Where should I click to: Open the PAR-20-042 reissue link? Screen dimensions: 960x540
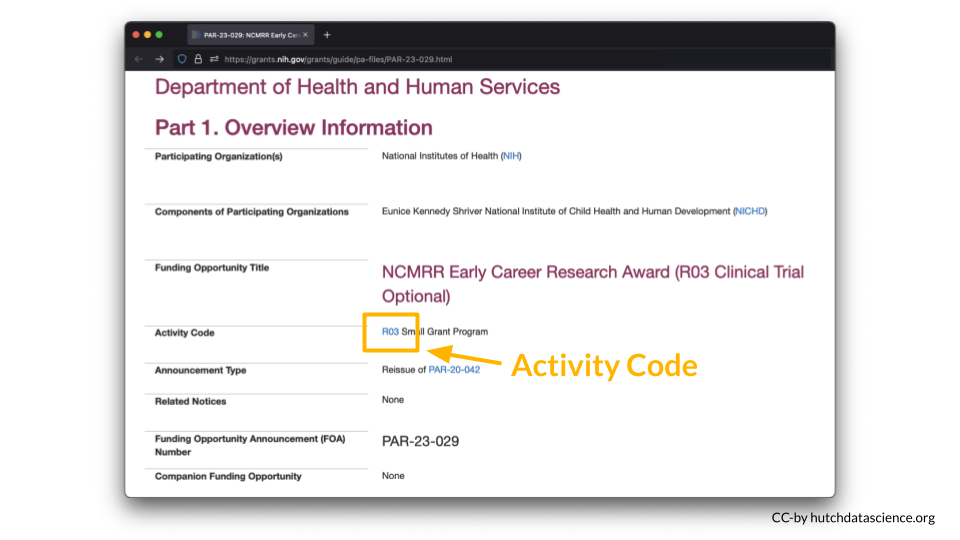point(454,370)
